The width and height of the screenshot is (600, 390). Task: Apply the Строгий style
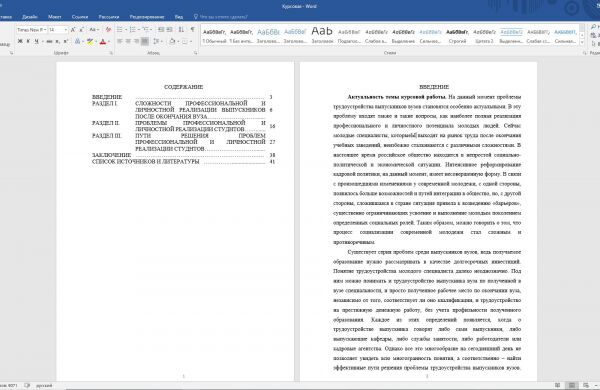point(457,36)
